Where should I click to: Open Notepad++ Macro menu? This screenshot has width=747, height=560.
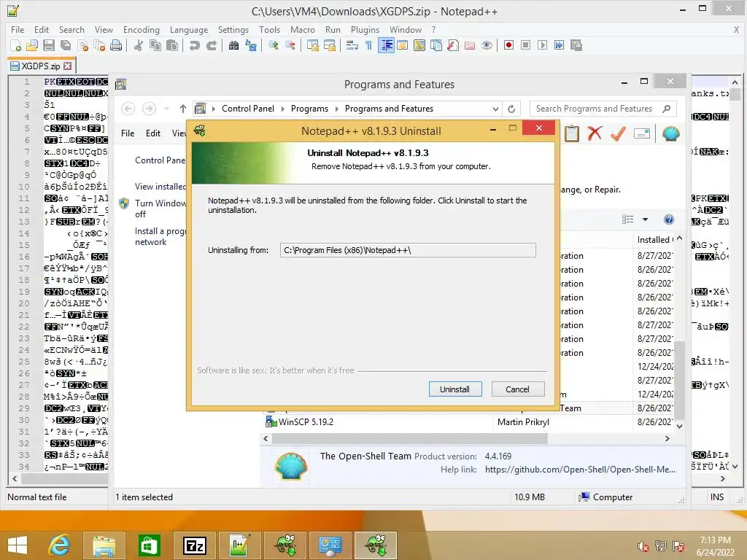pos(303,29)
